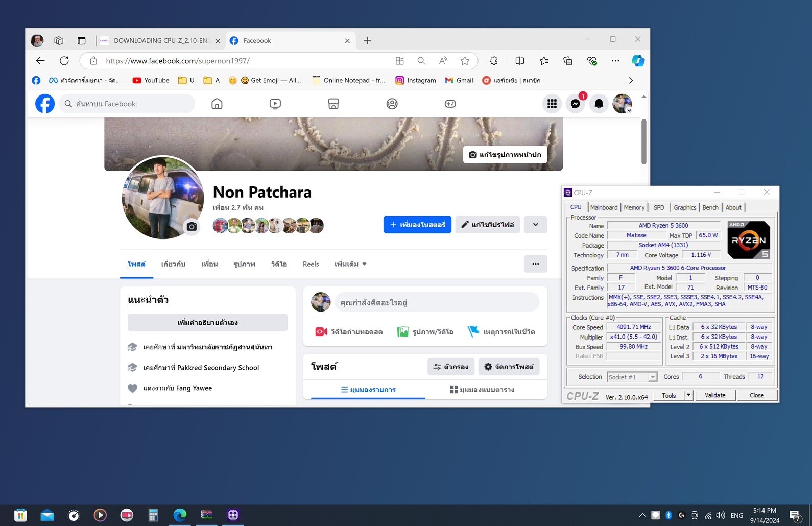Open the Reels profile tab
The width and height of the screenshot is (812, 526).
(311, 264)
